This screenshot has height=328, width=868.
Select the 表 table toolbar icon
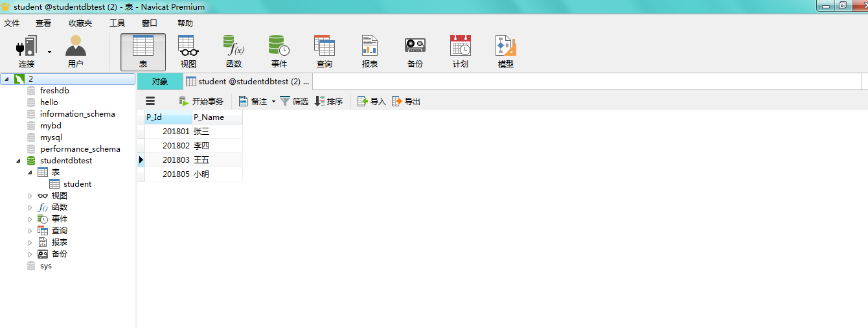point(143,52)
